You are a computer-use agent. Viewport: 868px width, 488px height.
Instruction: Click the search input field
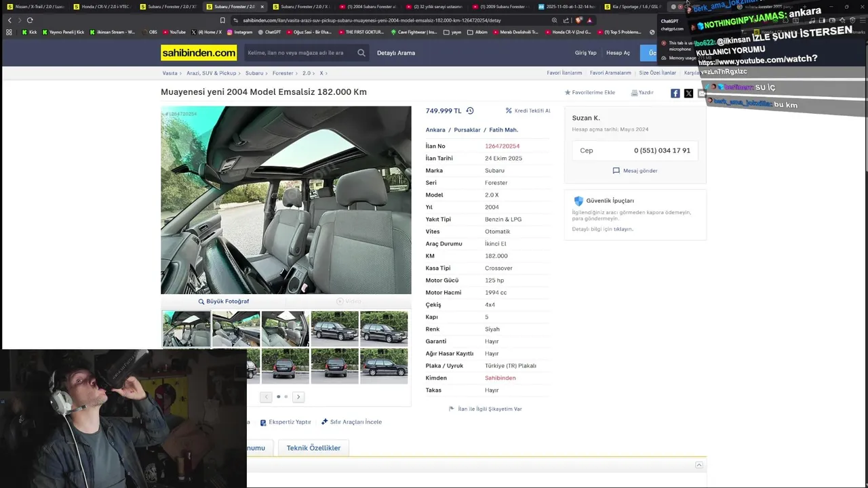[x=298, y=53]
